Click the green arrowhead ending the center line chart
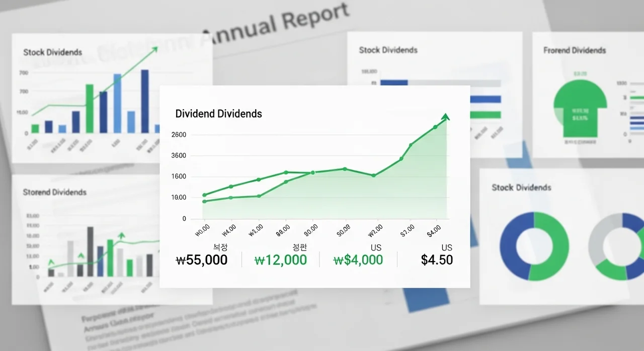644x351 pixels. tap(445, 117)
